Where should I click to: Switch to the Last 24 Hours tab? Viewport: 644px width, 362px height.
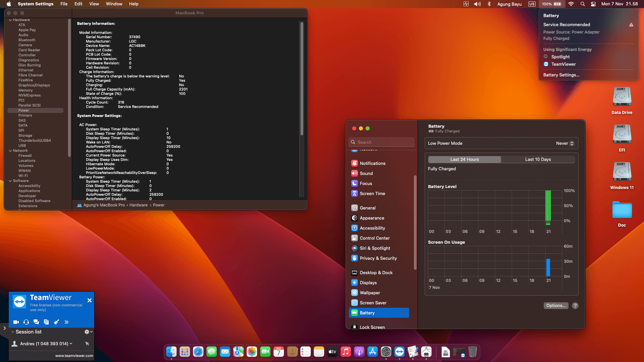click(x=465, y=160)
